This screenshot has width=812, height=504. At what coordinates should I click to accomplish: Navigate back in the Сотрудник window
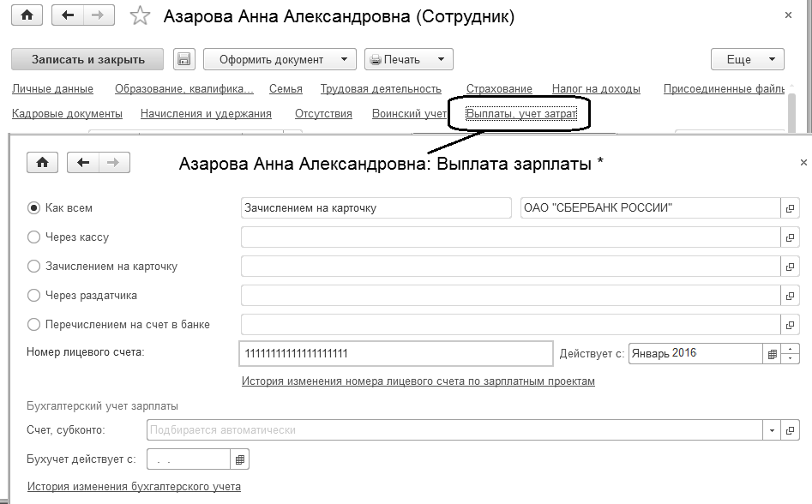pos(68,15)
